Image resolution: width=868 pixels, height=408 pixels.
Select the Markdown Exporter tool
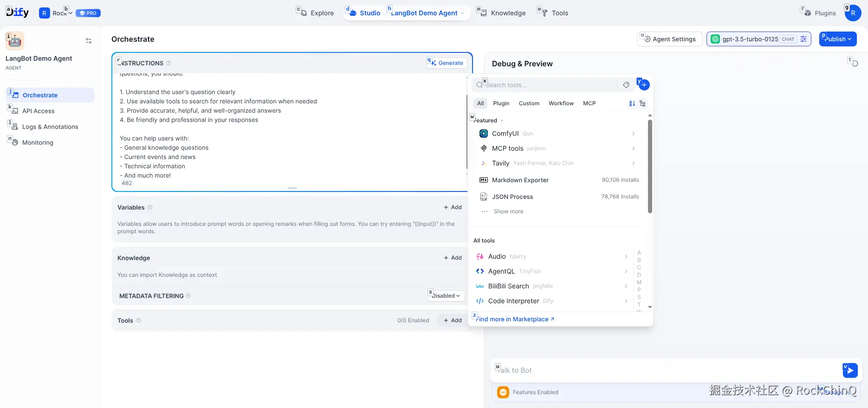pos(520,180)
